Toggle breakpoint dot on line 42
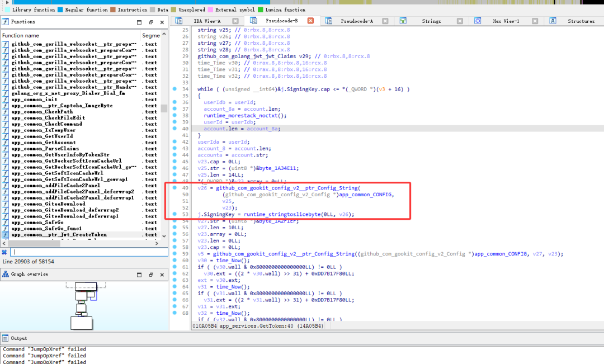Viewport: 604px width, 364px height. click(x=174, y=142)
